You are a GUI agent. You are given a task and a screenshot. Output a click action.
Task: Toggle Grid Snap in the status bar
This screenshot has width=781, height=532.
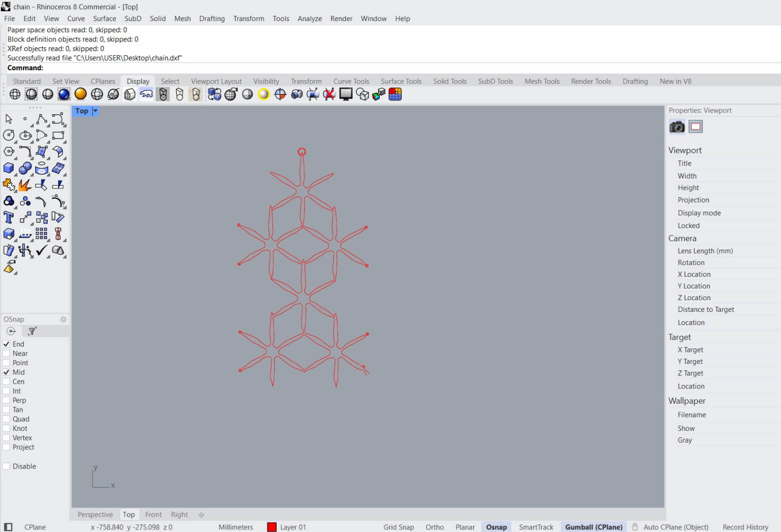point(398,527)
